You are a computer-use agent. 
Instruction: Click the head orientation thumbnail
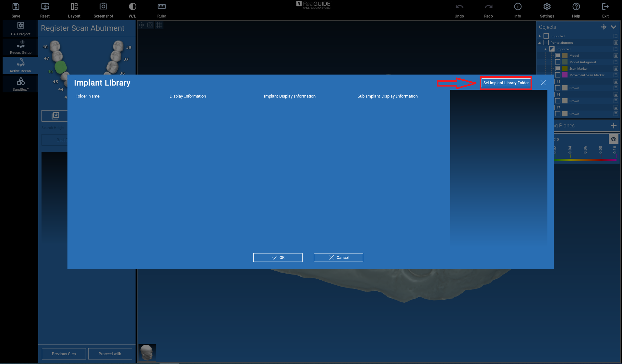[x=147, y=352]
